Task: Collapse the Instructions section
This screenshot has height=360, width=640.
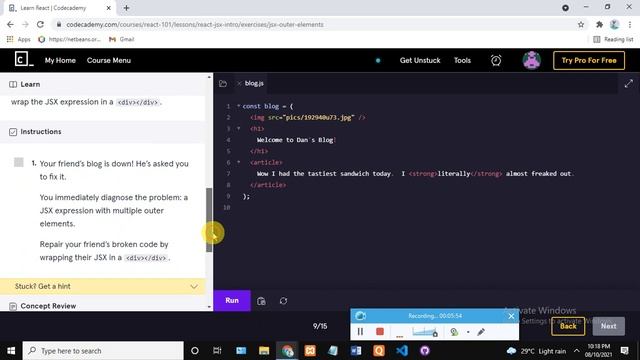Action: click(x=102, y=132)
